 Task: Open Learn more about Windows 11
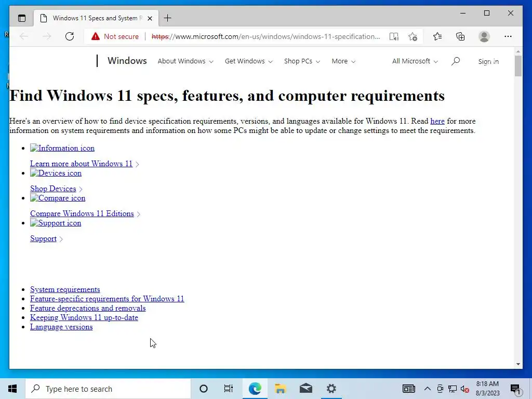(81, 164)
